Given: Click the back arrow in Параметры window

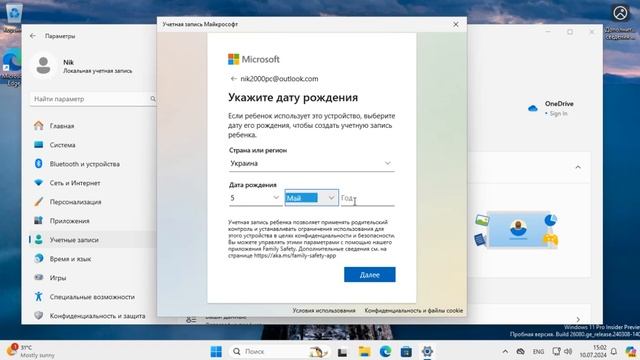Looking at the screenshot, I should [33, 36].
